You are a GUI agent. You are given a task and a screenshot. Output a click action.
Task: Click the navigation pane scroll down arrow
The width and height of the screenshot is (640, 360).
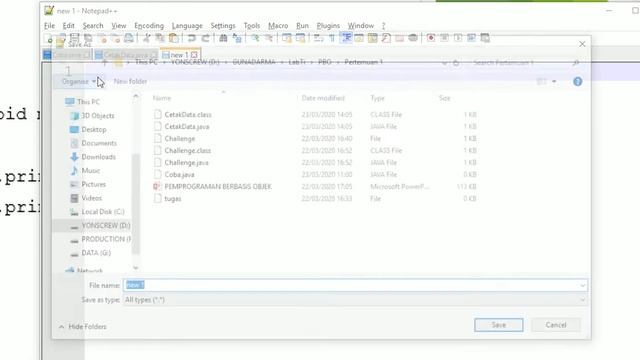click(x=136, y=268)
